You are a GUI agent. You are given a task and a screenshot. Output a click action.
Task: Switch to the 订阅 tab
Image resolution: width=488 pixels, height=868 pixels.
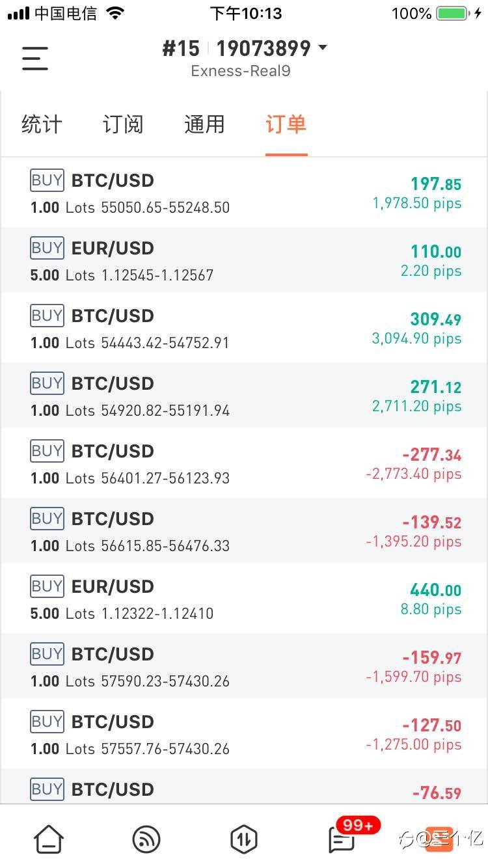coord(123,124)
